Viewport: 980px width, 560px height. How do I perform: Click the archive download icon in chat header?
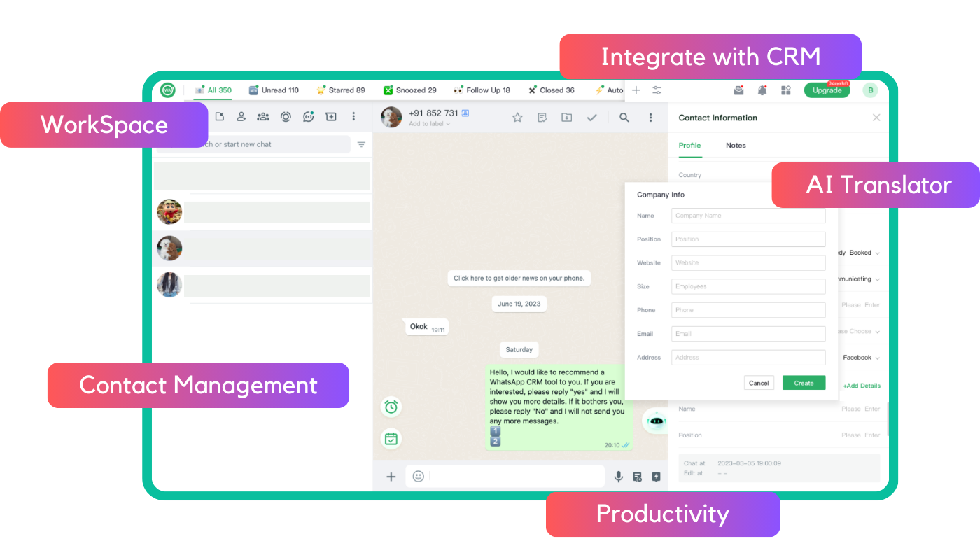click(567, 118)
